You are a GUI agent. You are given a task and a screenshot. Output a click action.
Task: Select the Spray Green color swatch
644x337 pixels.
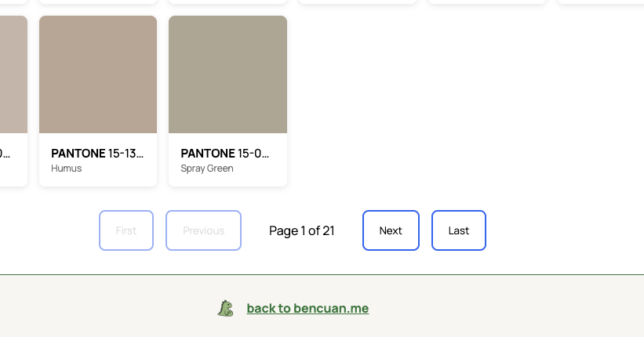227,74
